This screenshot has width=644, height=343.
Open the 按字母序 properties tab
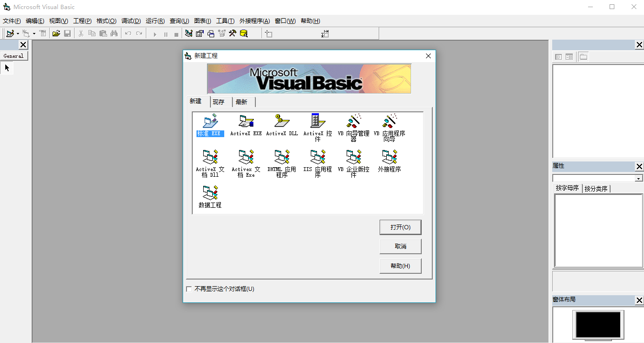tap(568, 188)
